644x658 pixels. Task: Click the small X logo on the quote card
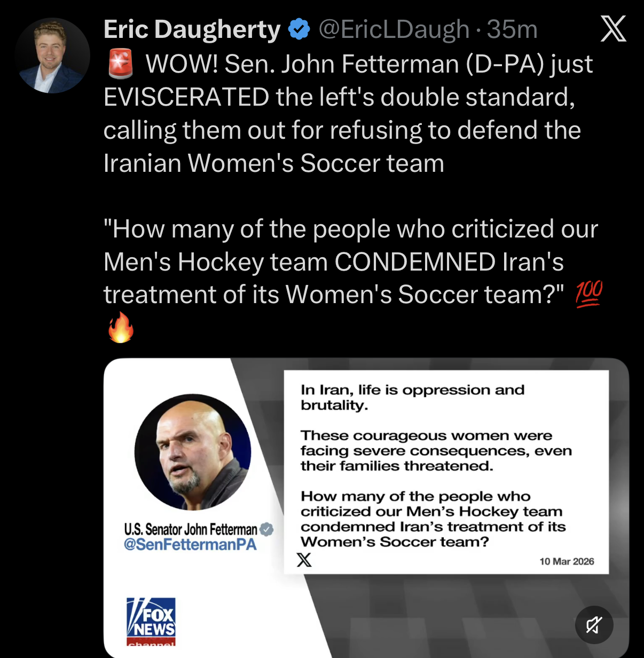click(304, 560)
